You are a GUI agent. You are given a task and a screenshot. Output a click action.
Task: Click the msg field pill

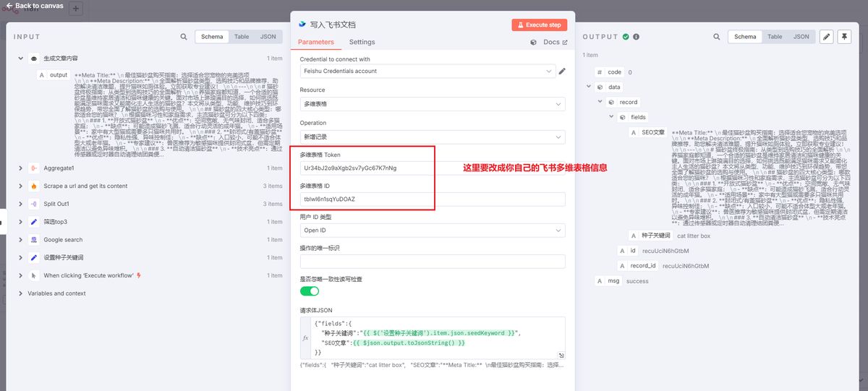pos(608,280)
